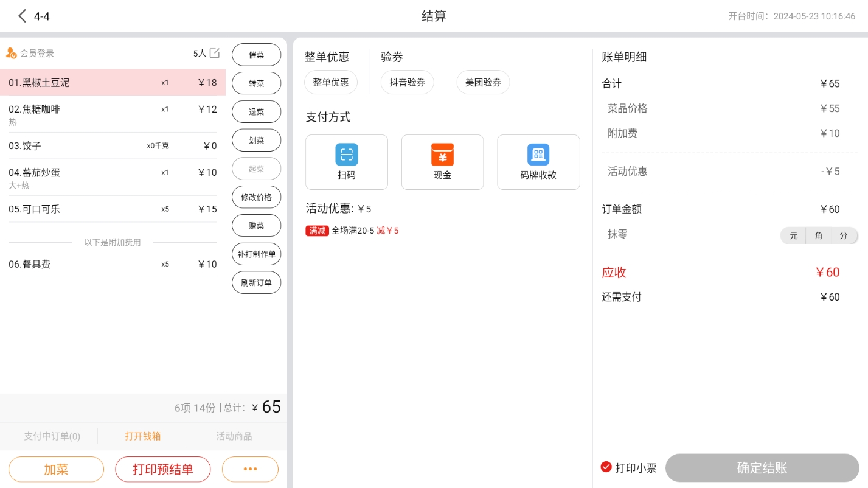The width and height of the screenshot is (868, 488).
Task: Select 元 rounding option
Action: pyautogui.click(x=793, y=235)
